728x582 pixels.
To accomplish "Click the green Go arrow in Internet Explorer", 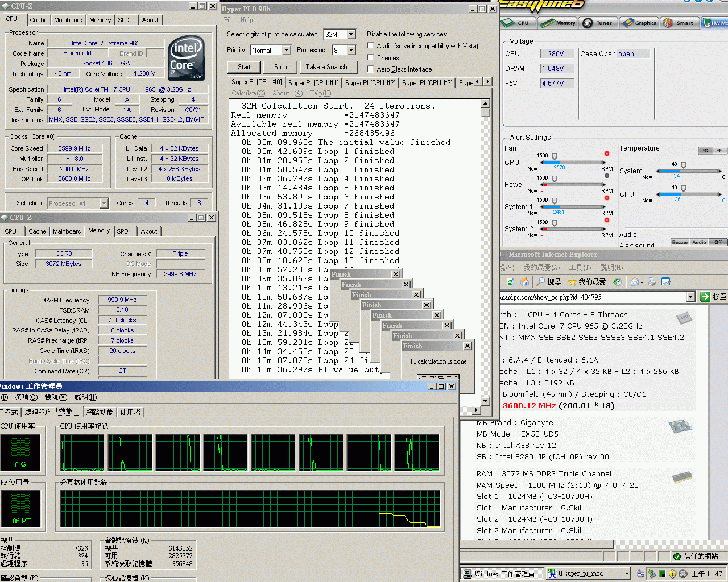I will [x=705, y=297].
